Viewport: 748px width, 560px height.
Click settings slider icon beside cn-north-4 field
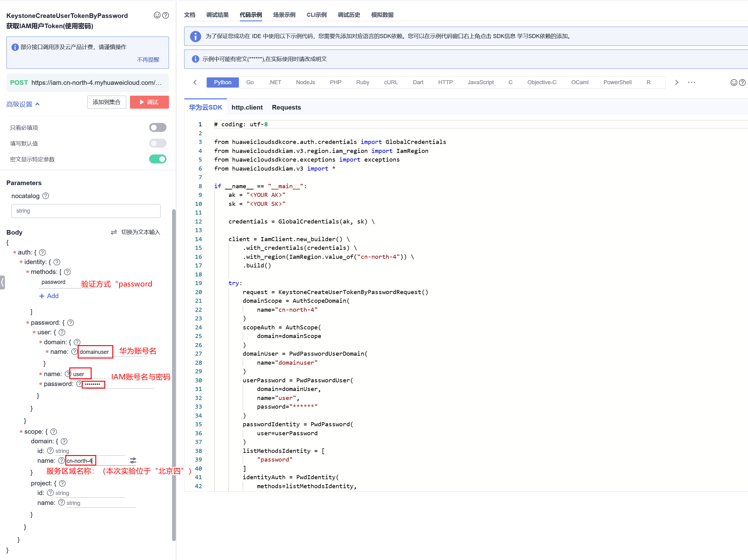pos(133,461)
